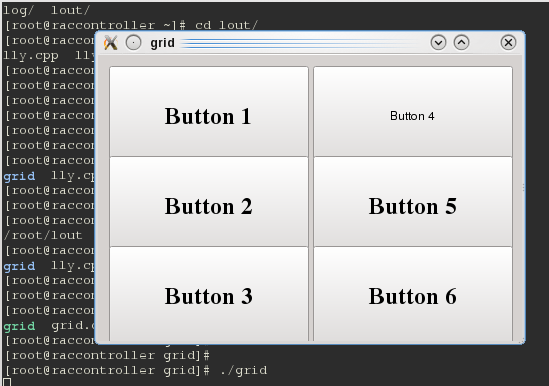Toggle the on-all-desktops pin button
549x386 pixels.
tap(133, 43)
